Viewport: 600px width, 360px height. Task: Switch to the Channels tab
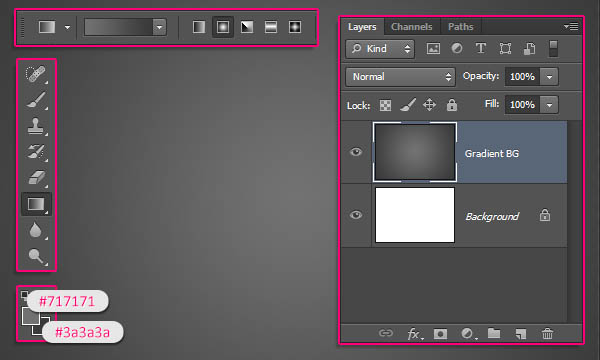[412, 27]
